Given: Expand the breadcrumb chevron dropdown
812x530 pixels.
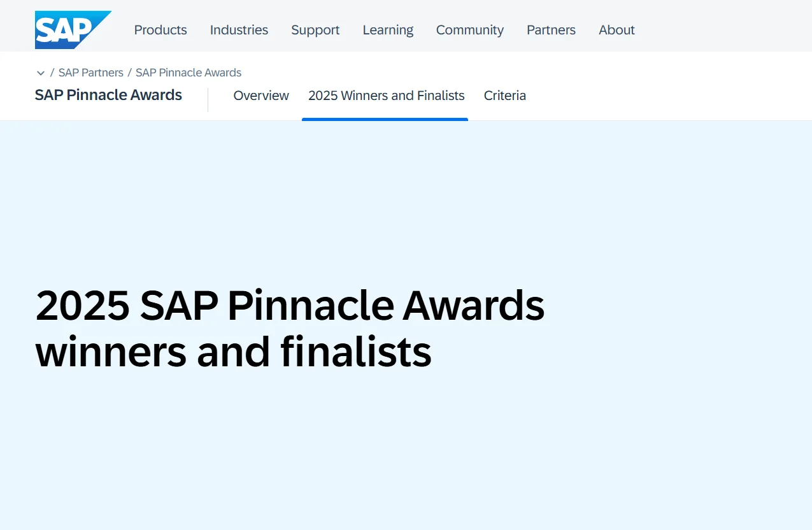Looking at the screenshot, I should click(x=41, y=73).
